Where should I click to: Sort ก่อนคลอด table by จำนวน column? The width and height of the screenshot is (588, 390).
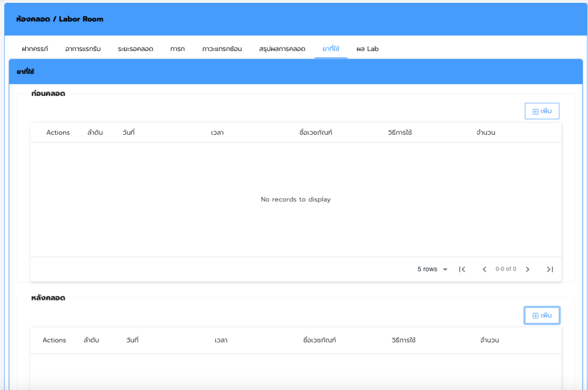pyautogui.click(x=486, y=132)
